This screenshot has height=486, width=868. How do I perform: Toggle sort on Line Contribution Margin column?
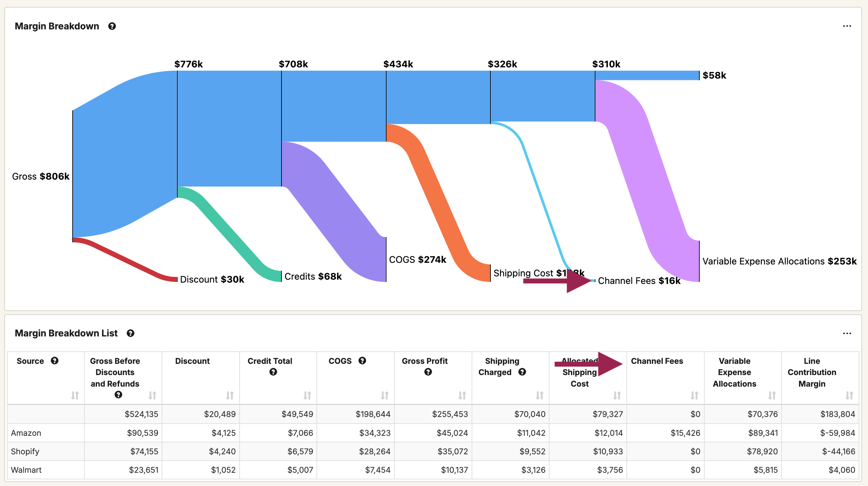[850, 396]
